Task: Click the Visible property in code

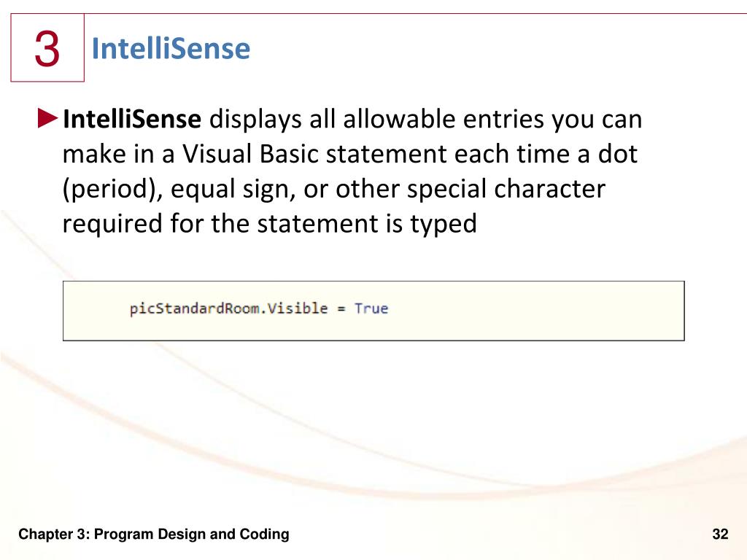Action: [298, 308]
